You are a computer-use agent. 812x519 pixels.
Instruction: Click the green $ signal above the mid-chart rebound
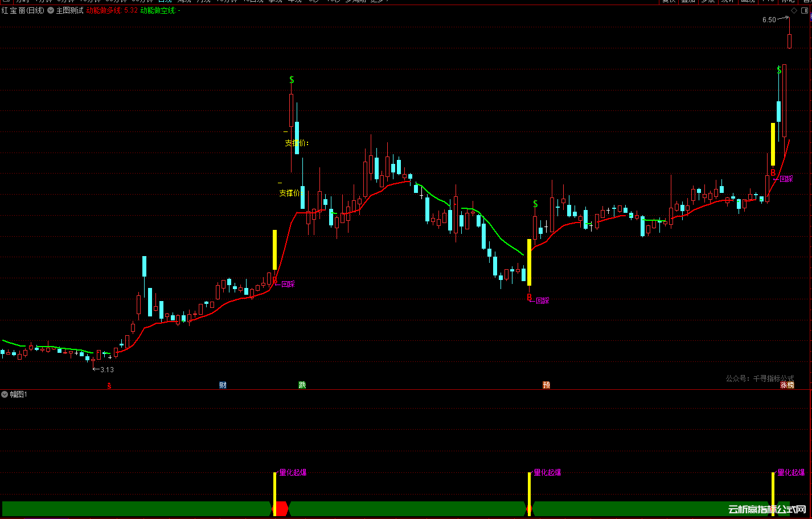tap(535, 204)
